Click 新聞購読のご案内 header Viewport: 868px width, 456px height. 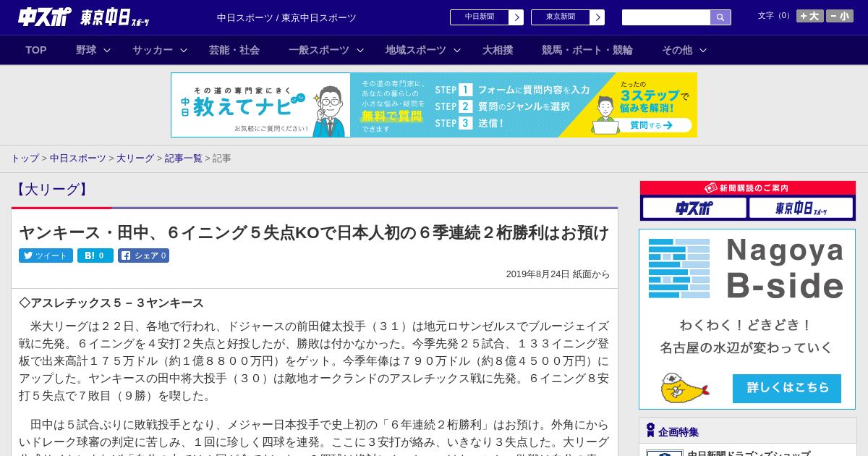pos(747,188)
